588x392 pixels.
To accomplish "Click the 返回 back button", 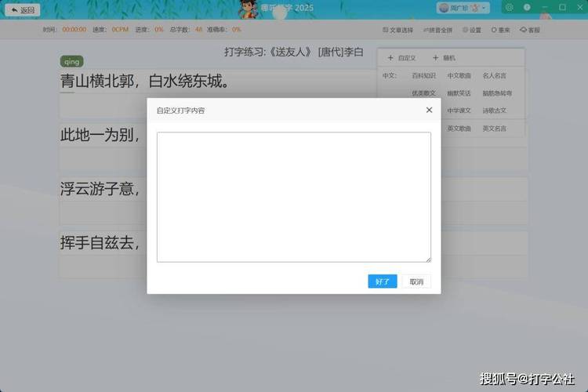I will (23, 10).
